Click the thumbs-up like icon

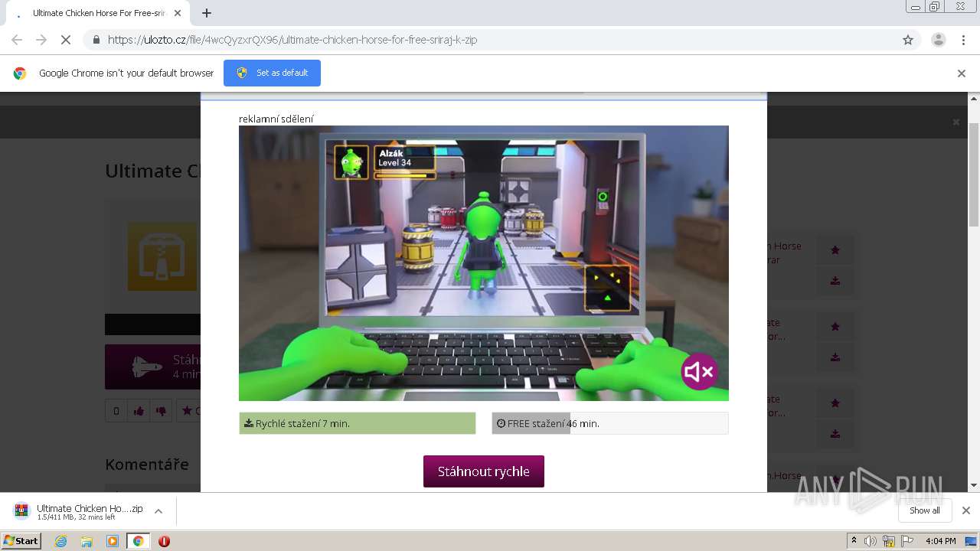click(139, 411)
